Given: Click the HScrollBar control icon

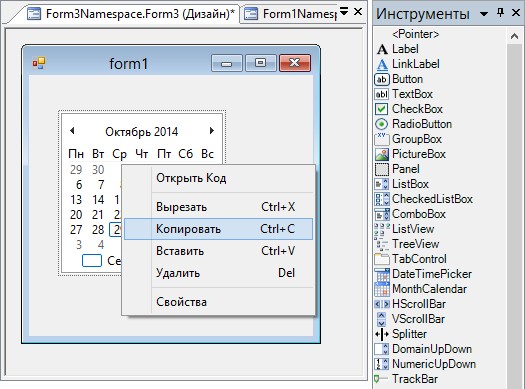Looking at the screenshot, I should coord(382,304).
